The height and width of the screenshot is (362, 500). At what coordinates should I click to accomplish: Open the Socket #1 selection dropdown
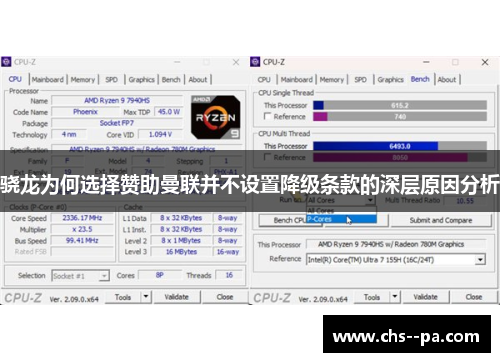tap(80, 276)
